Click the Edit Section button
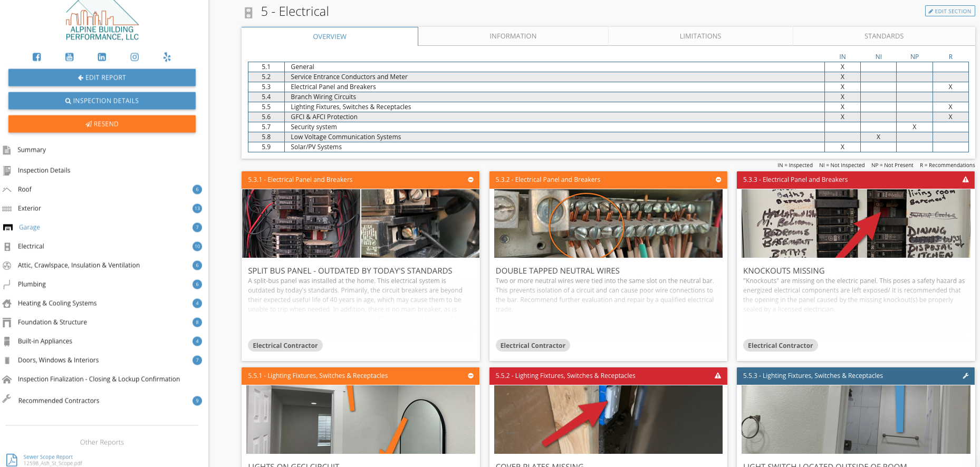This screenshot has height=467, width=980. (x=950, y=11)
